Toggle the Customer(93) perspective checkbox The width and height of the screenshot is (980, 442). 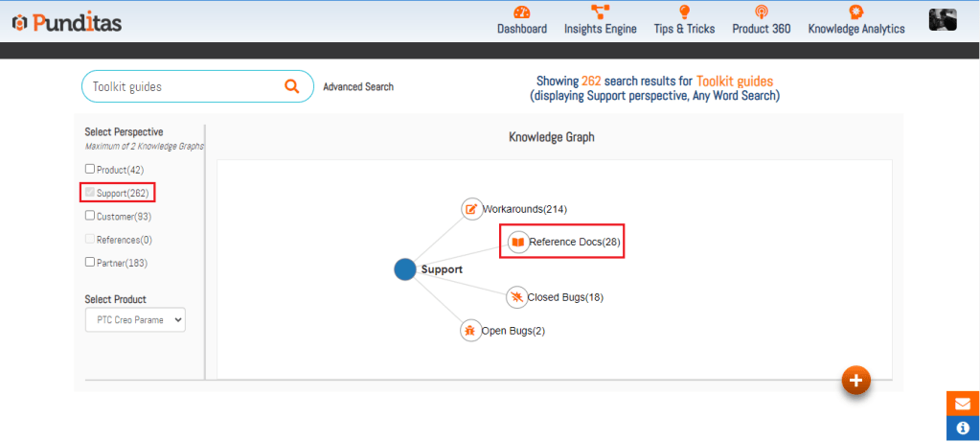click(x=90, y=216)
